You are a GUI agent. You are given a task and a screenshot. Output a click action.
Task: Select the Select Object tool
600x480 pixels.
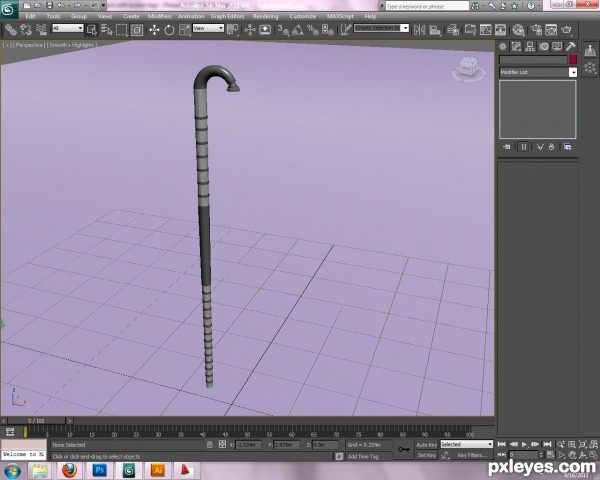[92, 30]
